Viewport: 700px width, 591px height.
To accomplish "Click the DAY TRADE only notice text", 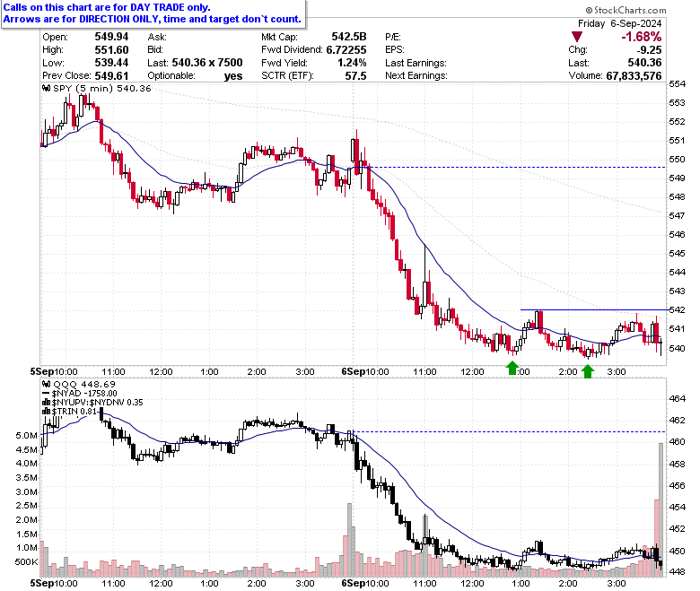I will tap(107, 7).
